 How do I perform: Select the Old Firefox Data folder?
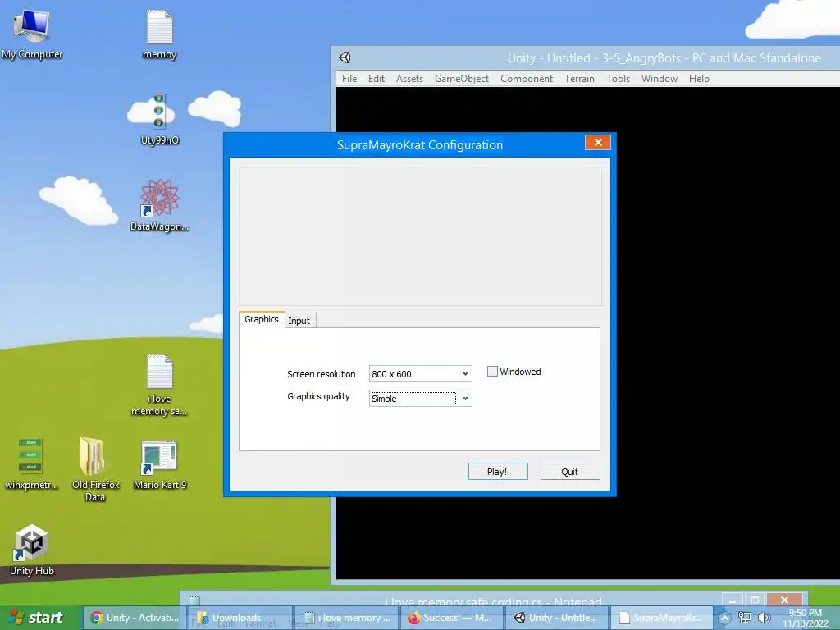(x=95, y=468)
